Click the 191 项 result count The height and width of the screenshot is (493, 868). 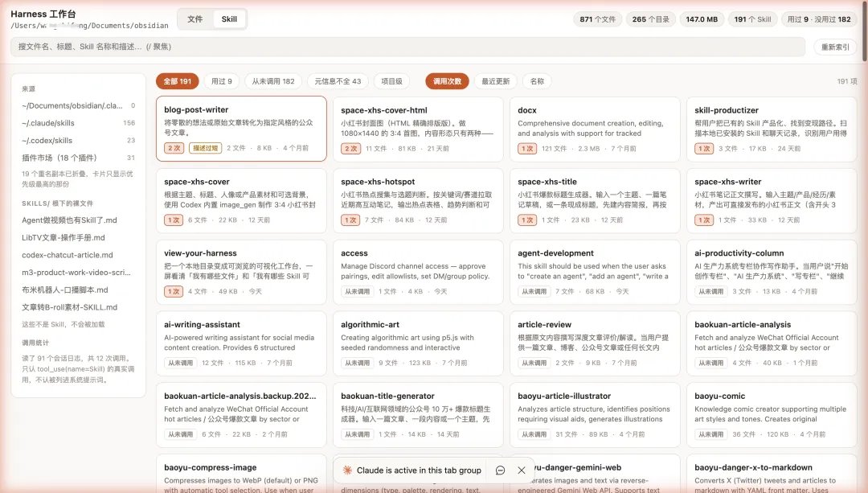846,81
